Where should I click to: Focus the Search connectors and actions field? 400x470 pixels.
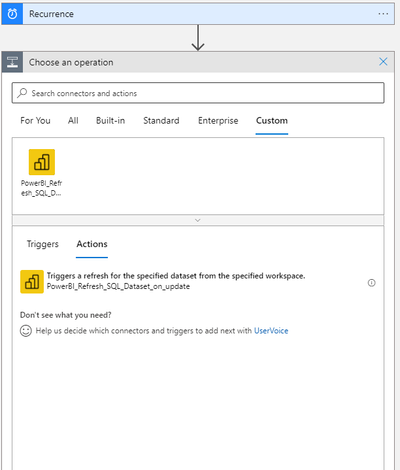[198, 93]
